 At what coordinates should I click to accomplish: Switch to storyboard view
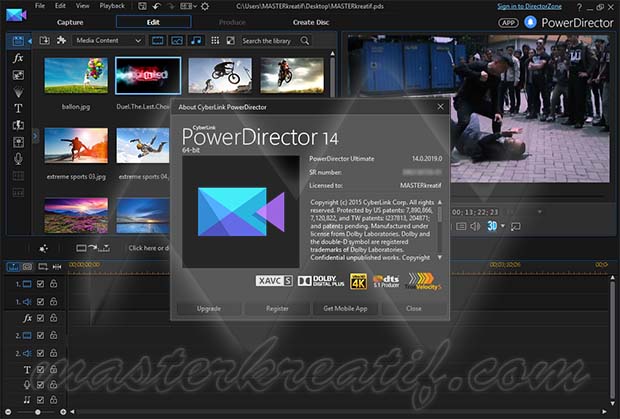[27, 267]
